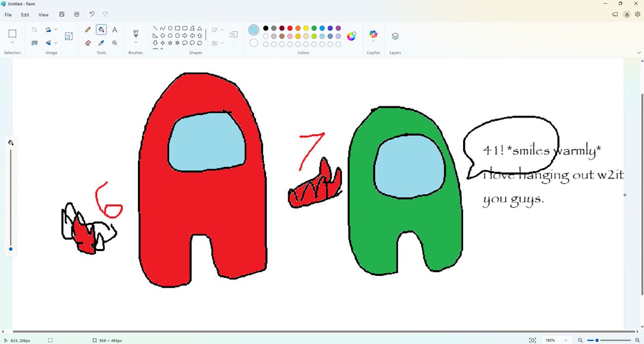Expand the Flip options dropdown
This screenshot has height=344, width=644.
(56, 43)
